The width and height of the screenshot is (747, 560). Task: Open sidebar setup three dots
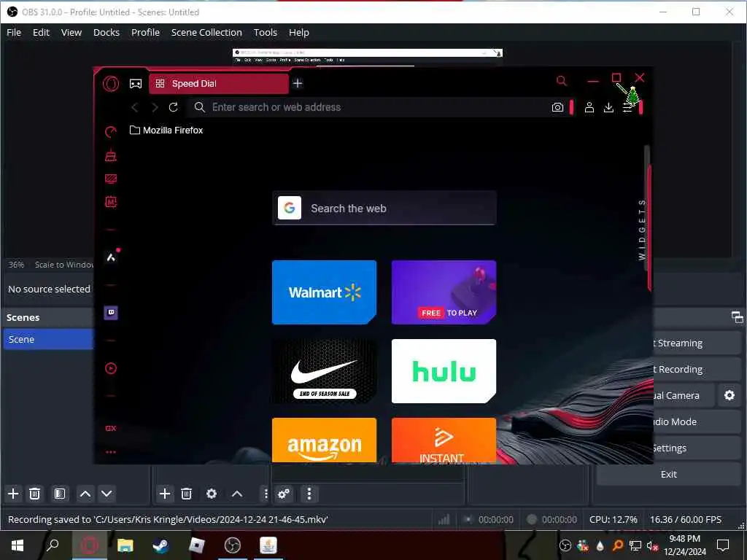coord(111,452)
